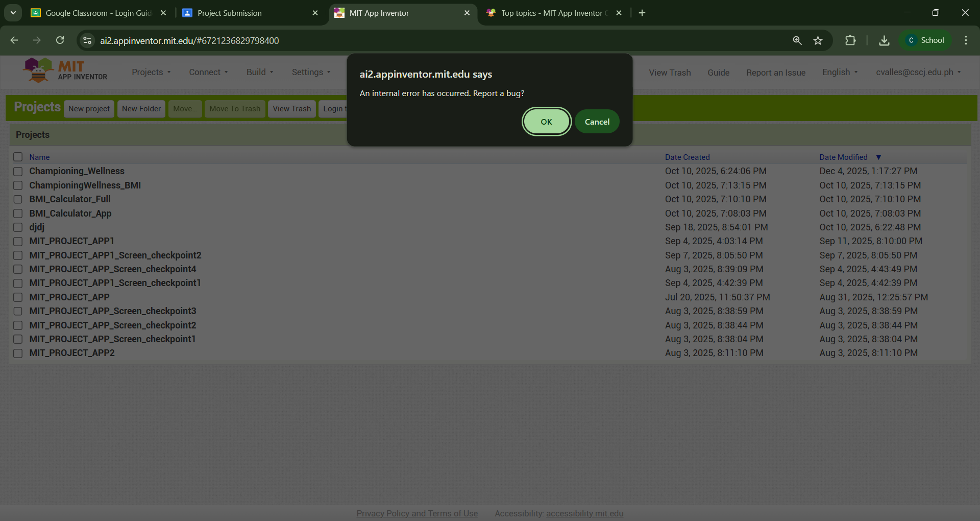Screen dimensions: 980x521
Task: Check the BMI_Calculator_App project checkbox
Action: 18,214
